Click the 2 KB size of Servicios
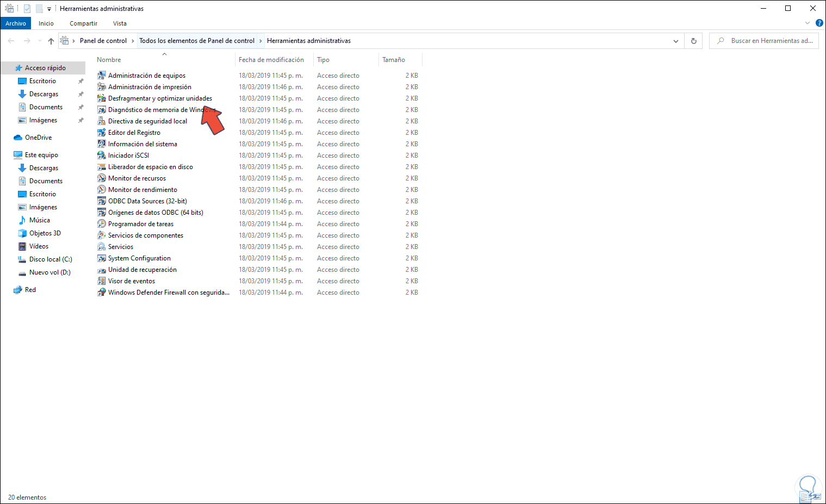The width and height of the screenshot is (826, 504). (x=412, y=247)
